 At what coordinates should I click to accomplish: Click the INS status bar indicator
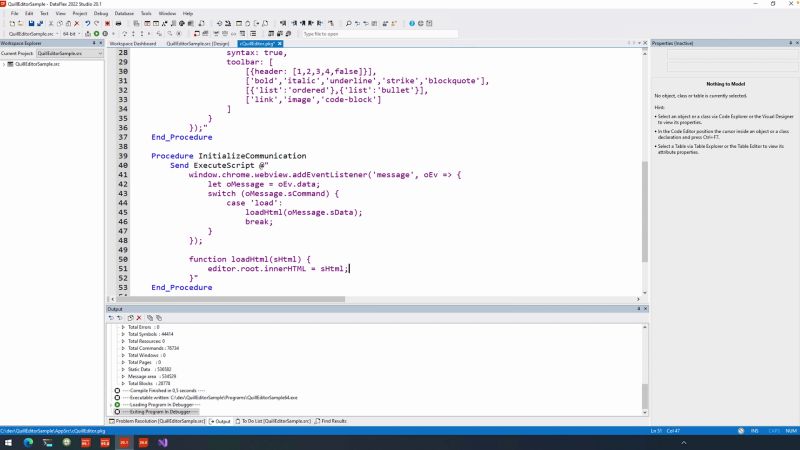point(755,431)
